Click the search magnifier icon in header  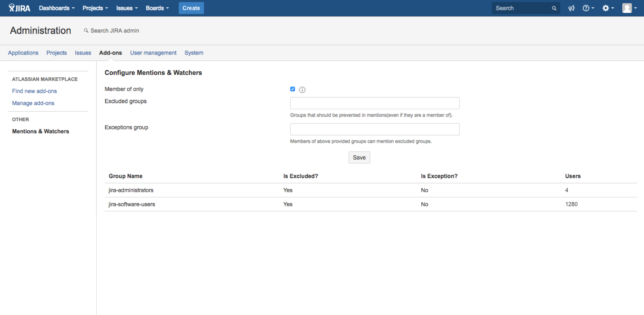tap(554, 8)
